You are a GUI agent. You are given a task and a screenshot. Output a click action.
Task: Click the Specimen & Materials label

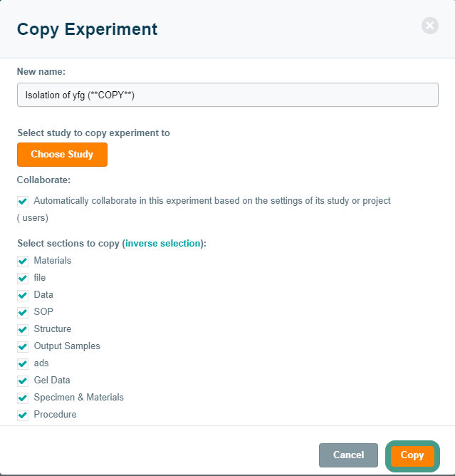[x=78, y=398]
